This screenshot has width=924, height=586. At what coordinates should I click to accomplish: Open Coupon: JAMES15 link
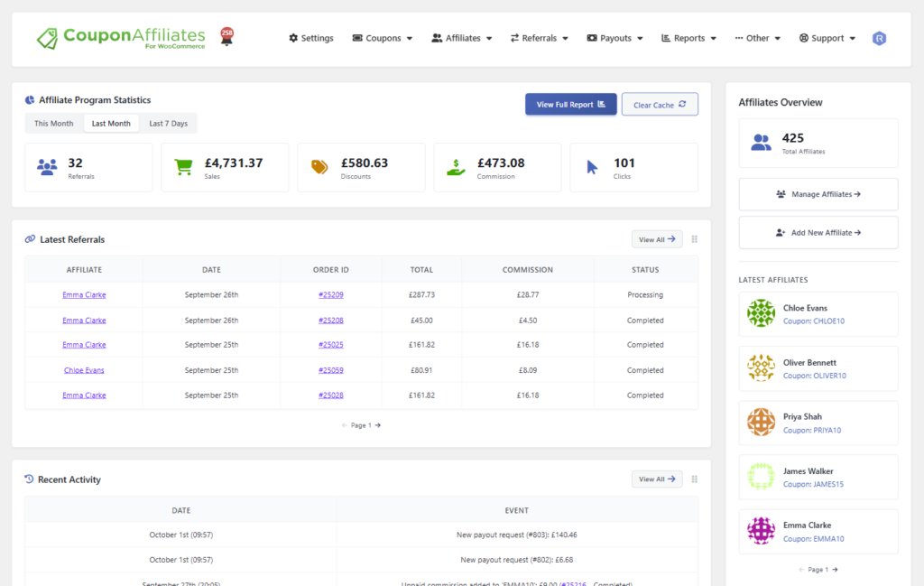(x=813, y=485)
